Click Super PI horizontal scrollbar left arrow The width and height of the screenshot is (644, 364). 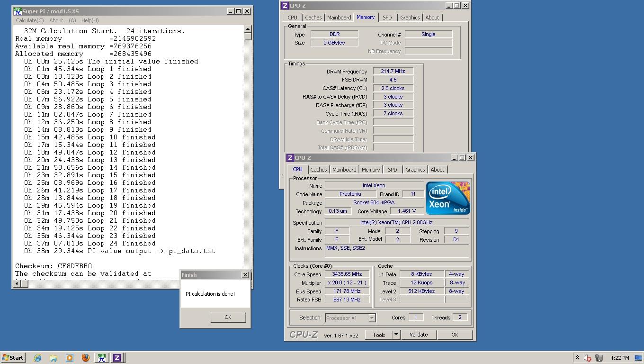pos(18,283)
